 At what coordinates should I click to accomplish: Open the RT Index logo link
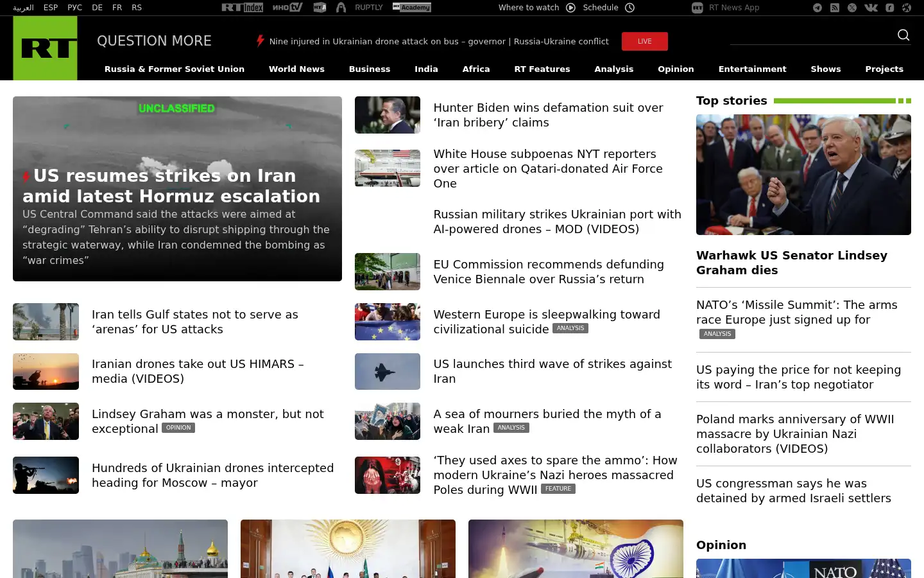243,8
